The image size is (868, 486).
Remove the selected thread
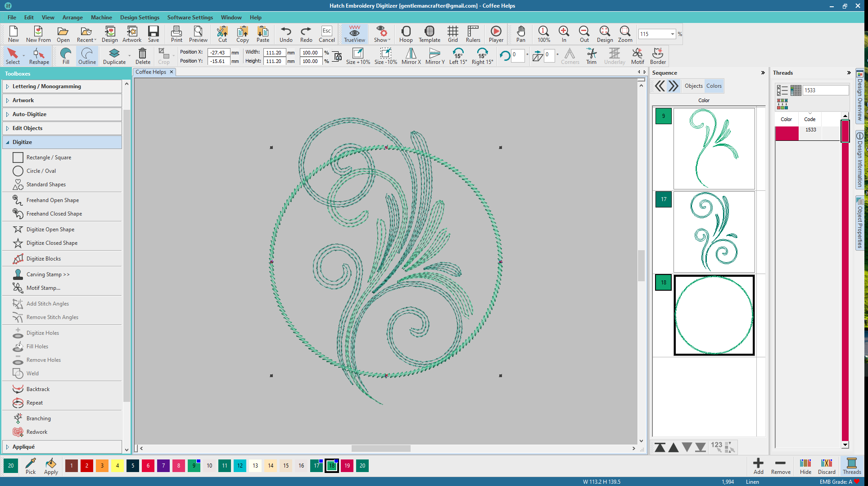click(780, 466)
